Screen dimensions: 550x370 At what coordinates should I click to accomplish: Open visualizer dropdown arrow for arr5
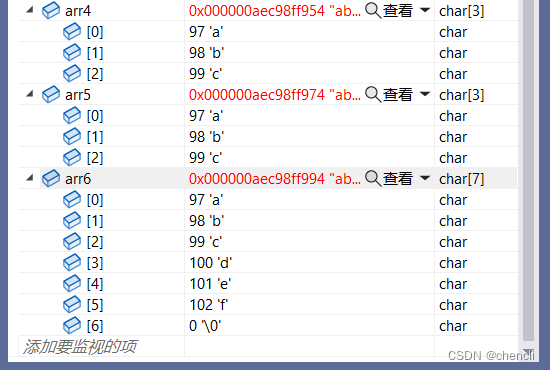coord(425,94)
